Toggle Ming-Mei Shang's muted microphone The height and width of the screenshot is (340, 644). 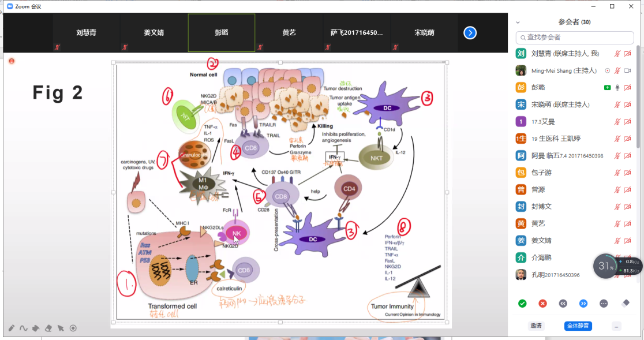(x=617, y=70)
